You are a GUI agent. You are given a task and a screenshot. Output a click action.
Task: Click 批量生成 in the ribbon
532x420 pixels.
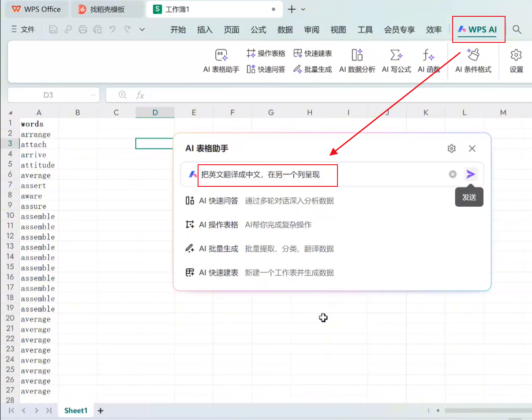(313, 69)
